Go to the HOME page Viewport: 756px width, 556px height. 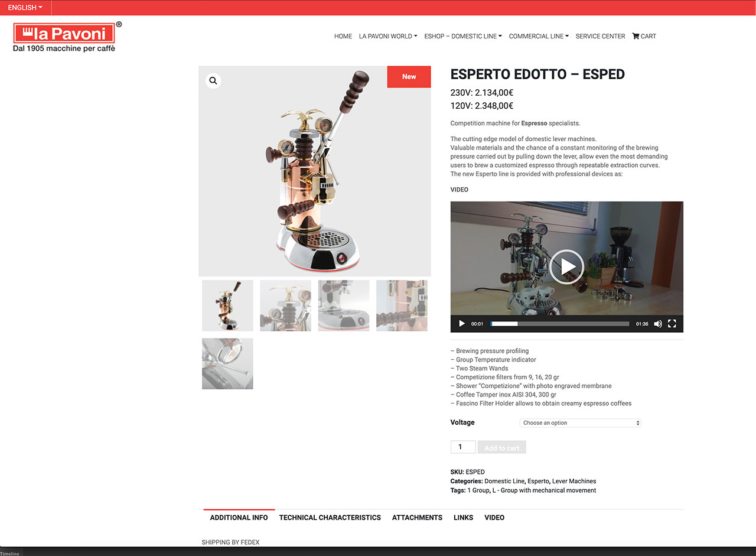pos(343,36)
